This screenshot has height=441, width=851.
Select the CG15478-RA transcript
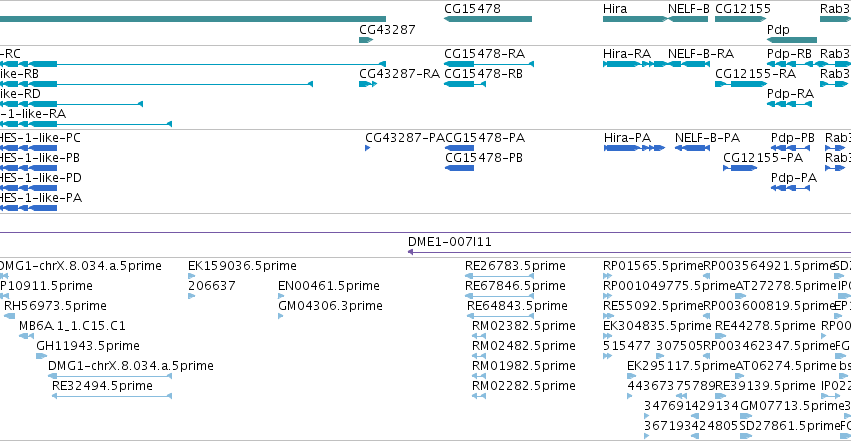(x=489, y=64)
